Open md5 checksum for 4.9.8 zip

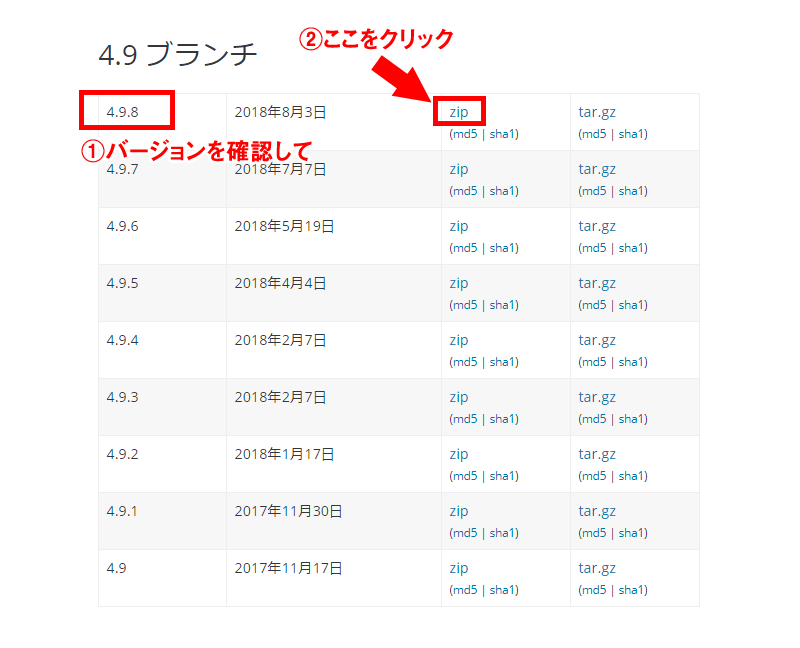coord(464,134)
